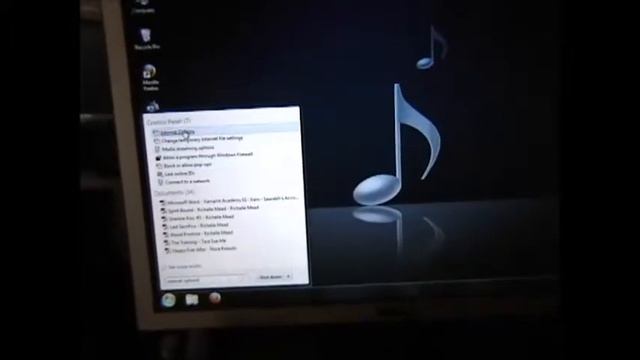Click the Control Panel results header
The width and height of the screenshot is (640, 360).
[169, 121]
